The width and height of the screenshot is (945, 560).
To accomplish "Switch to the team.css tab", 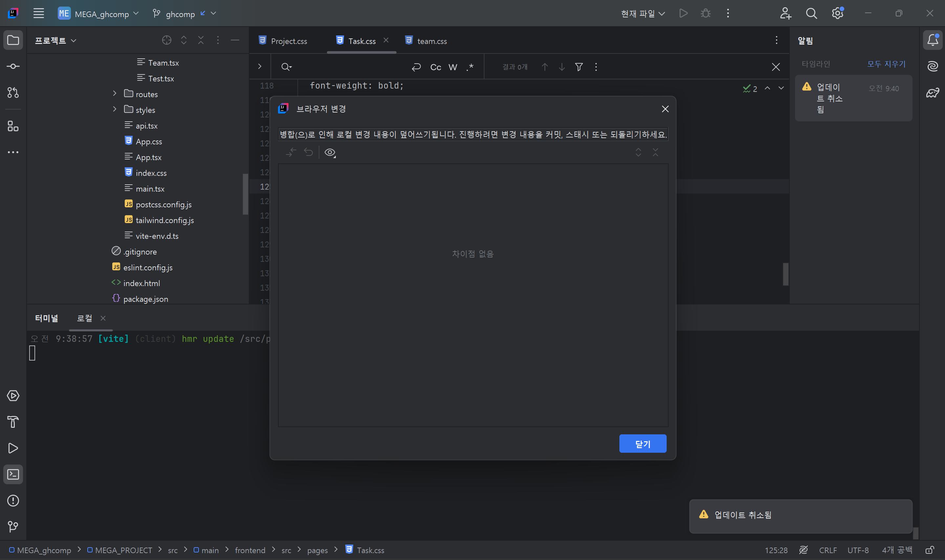I will click(432, 41).
